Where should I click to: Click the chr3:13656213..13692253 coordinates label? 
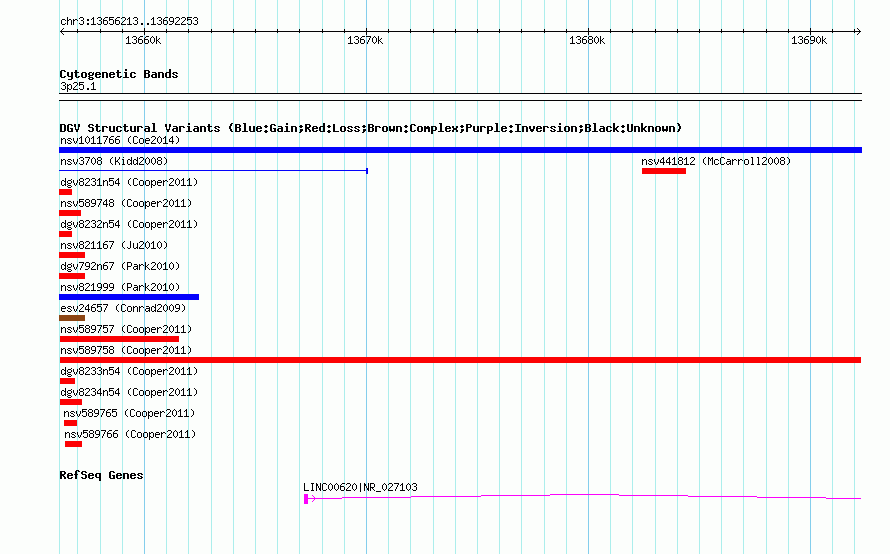[x=129, y=21]
